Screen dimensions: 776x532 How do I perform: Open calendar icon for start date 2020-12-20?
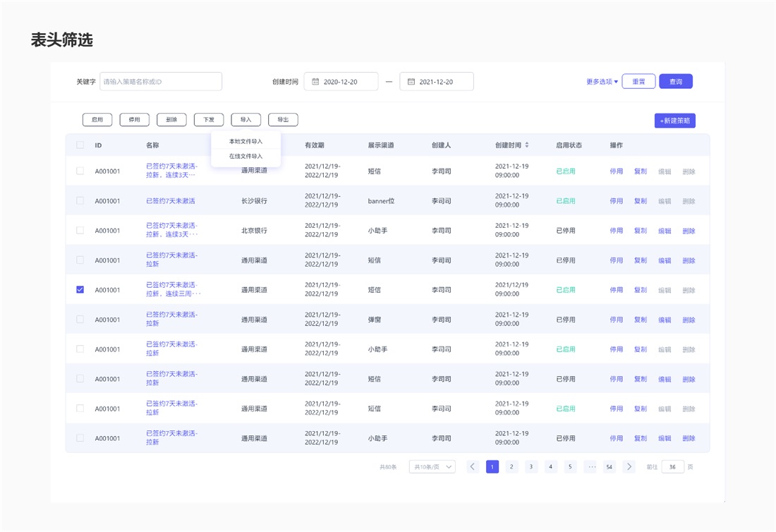(x=315, y=82)
